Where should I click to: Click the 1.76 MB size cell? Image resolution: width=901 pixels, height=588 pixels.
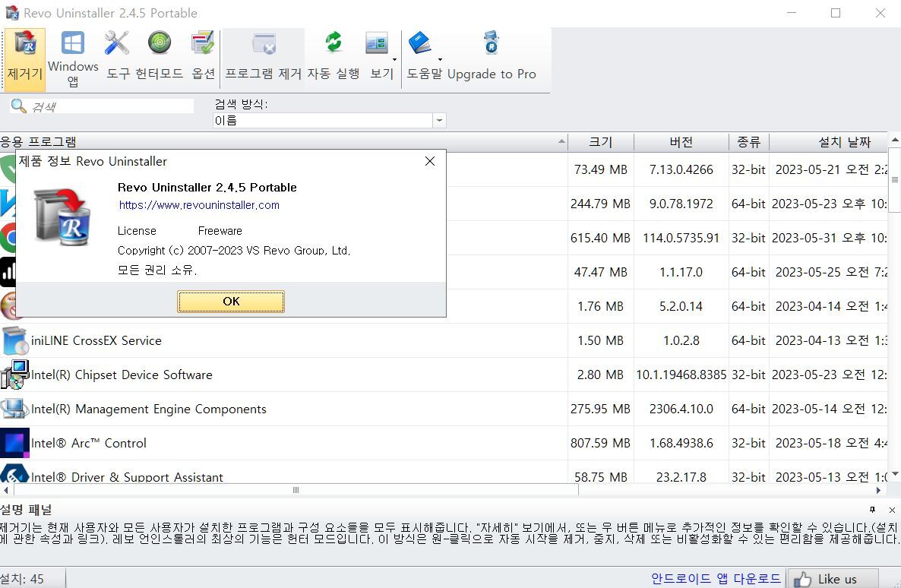pyautogui.click(x=600, y=306)
